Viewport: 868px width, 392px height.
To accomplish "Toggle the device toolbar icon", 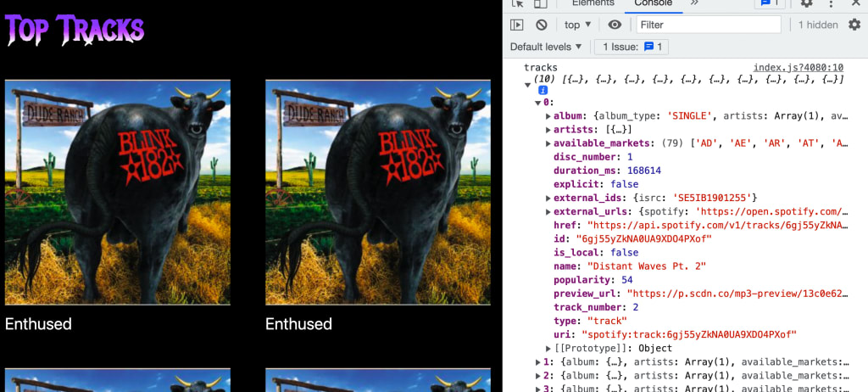I will point(541,3).
